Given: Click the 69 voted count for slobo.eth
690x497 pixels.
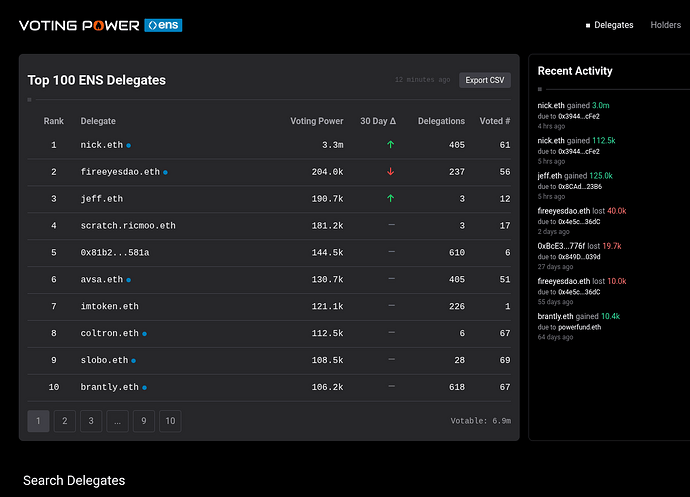Looking at the screenshot, I should coord(505,360).
